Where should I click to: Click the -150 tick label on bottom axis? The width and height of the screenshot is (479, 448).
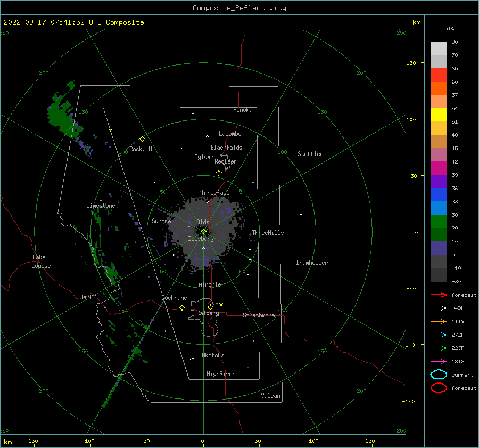click(31, 441)
